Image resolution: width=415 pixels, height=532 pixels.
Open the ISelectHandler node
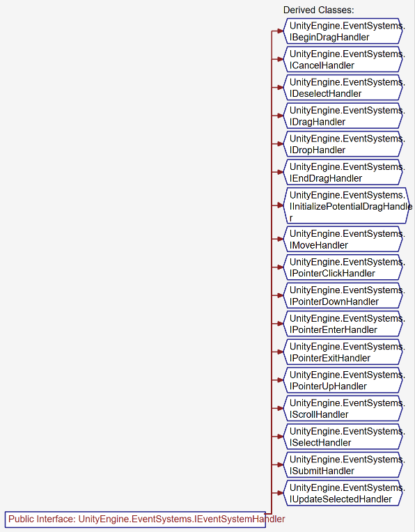click(x=343, y=437)
